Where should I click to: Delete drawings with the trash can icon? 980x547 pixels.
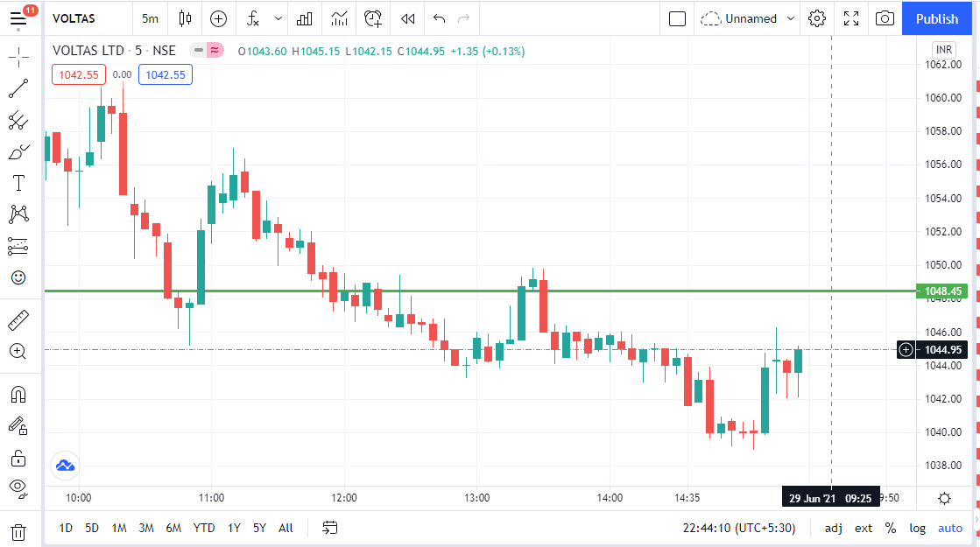point(18,531)
